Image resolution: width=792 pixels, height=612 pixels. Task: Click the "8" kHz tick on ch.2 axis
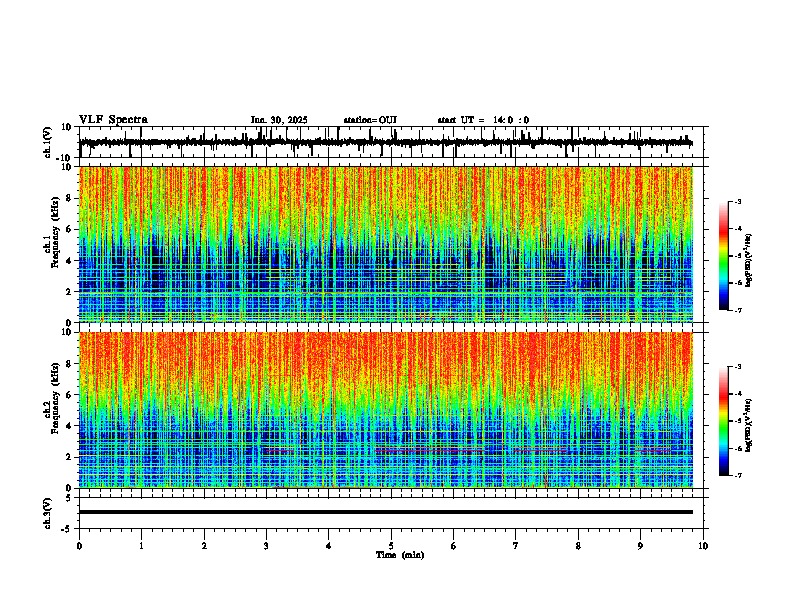point(70,364)
